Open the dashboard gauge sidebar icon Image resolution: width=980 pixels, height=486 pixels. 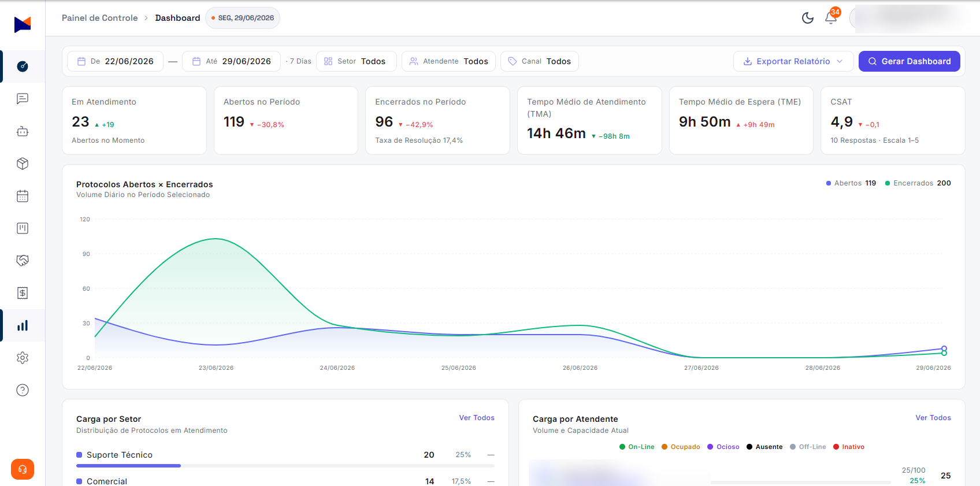click(23, 66)
